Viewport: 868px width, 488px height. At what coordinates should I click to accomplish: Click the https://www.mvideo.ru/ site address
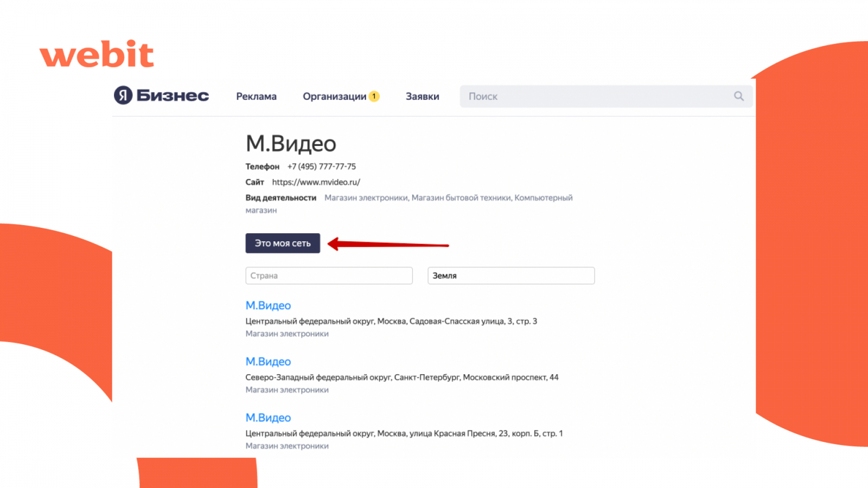tap(316, 182)
